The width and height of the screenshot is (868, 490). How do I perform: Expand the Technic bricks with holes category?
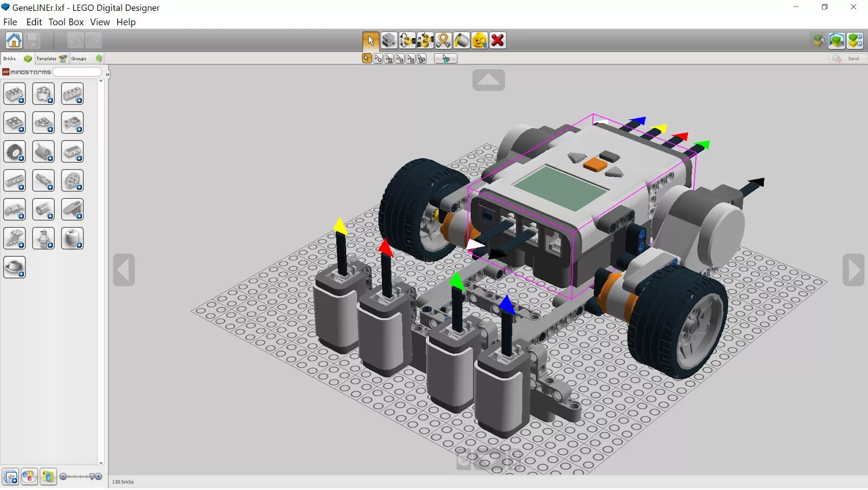click(72, 94)
